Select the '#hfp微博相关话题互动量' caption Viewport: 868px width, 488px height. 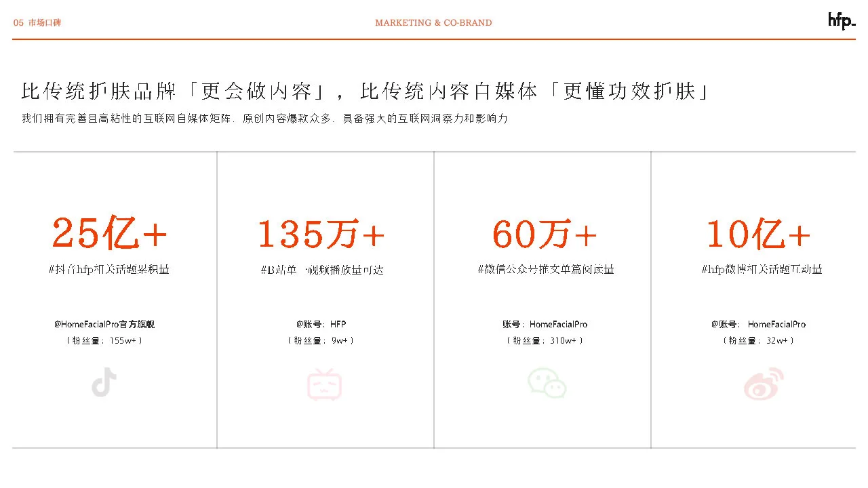[x=762, y=269]
